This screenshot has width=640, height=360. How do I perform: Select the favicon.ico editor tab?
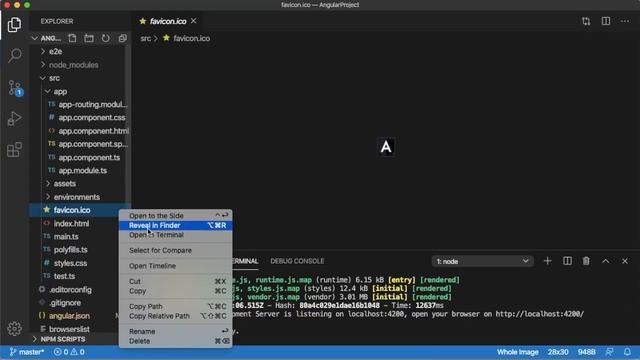click(168, 21)
